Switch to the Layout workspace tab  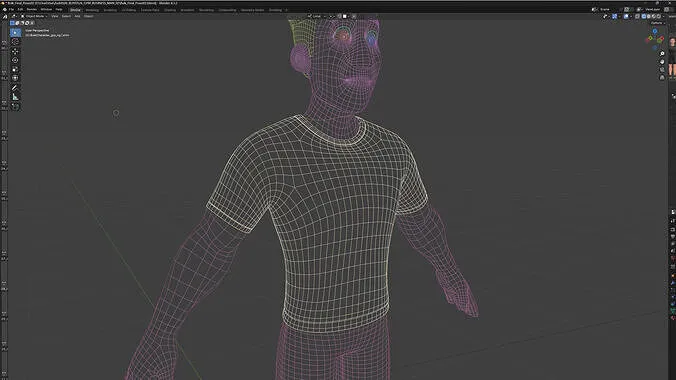75,10
